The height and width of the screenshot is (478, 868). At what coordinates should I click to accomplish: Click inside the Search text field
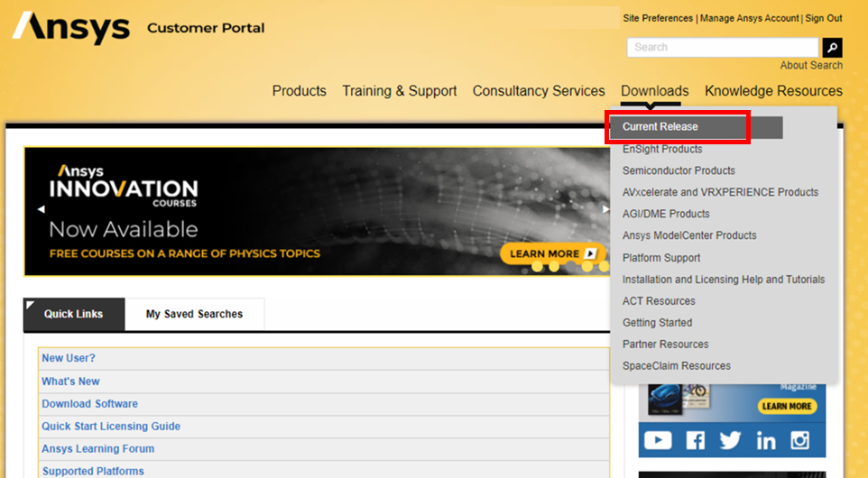[722, 48]
